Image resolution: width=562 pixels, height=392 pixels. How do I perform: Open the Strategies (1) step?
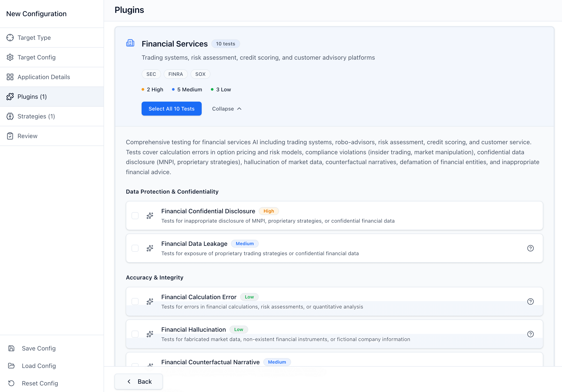coord(36,116)
